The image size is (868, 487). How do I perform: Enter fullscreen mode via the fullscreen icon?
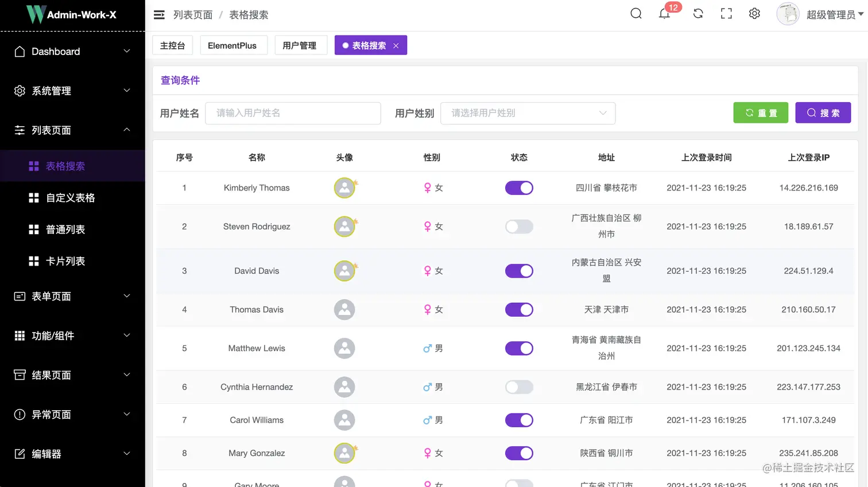(726, 13)
